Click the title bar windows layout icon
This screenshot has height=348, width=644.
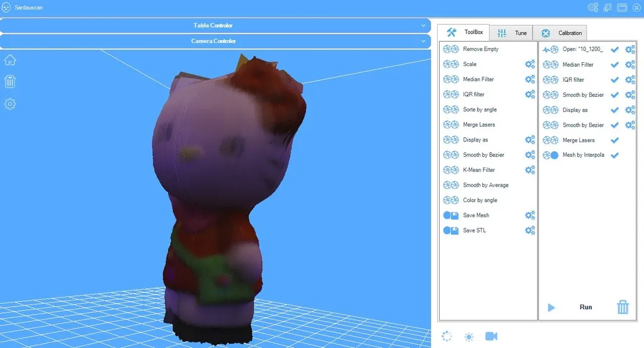(608, 8)
